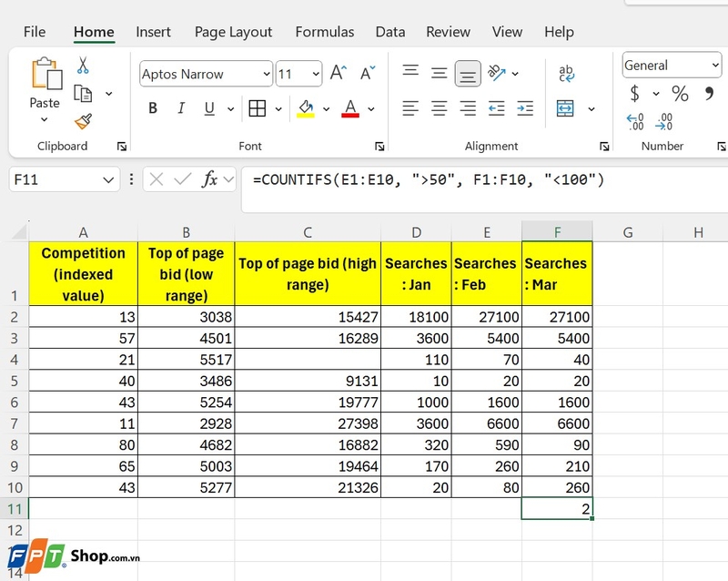Click the Copy icon
This screenshot has height=581, width=728.
83,94
